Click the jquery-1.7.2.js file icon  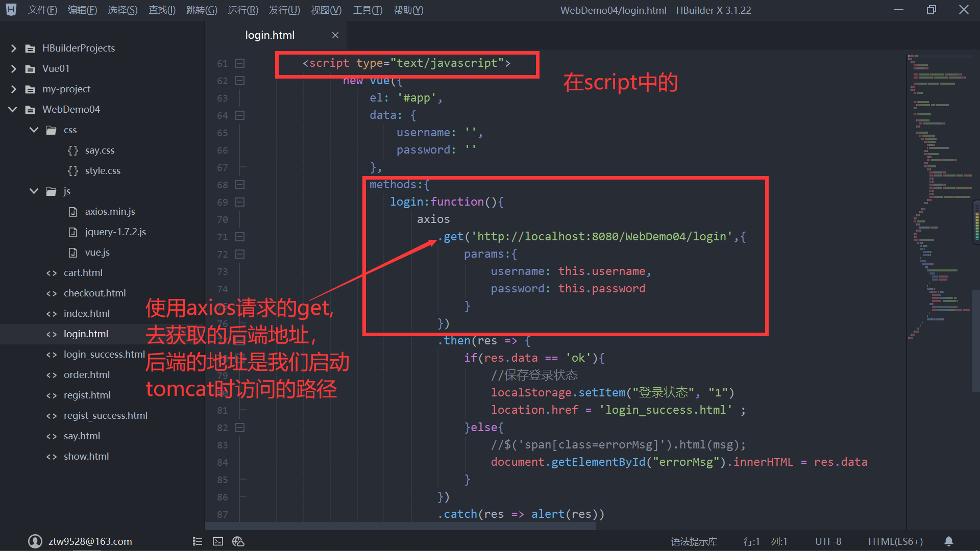73,232
